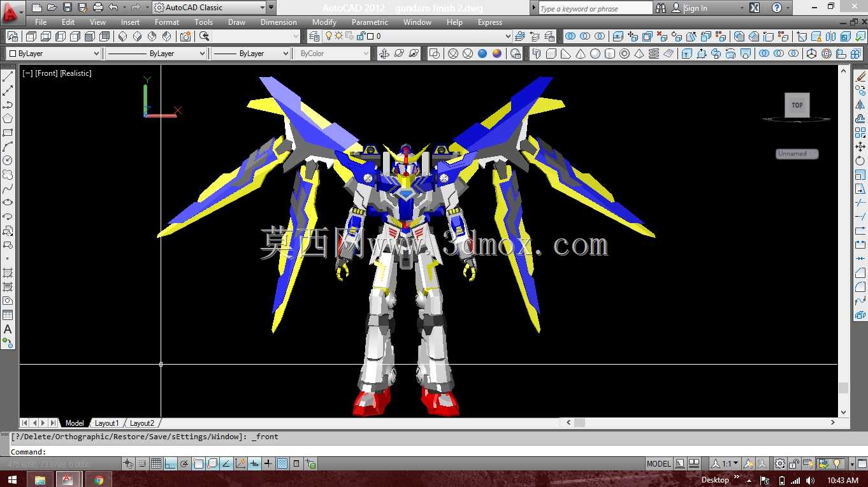Click the MODEL space button

(659, 463)
